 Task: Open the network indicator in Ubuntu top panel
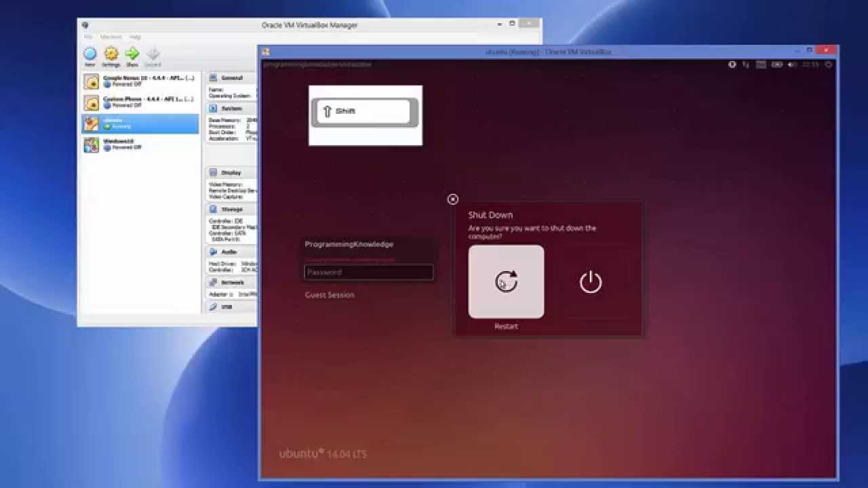coord(746,64)
